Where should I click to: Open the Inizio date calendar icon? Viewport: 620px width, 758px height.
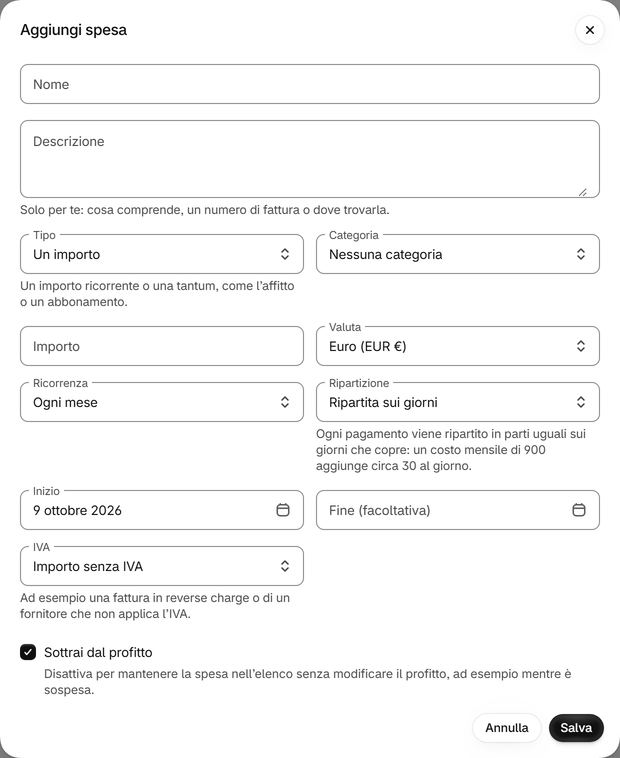283,510
